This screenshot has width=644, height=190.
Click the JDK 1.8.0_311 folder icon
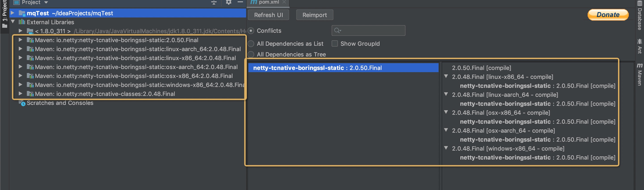[30, 31]
